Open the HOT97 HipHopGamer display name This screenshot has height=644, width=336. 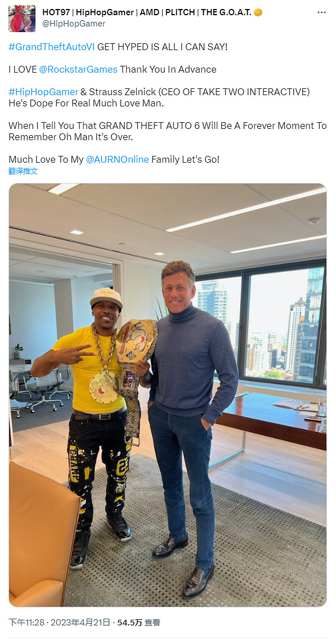point(147,12)
